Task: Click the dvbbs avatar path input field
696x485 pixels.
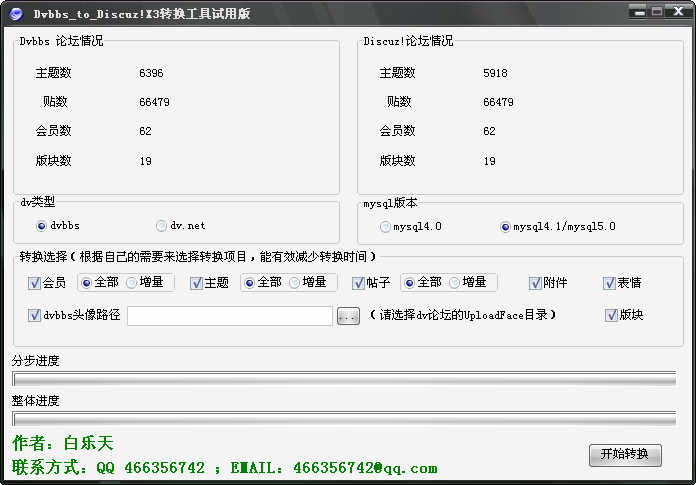Action: tap(229, 316)
